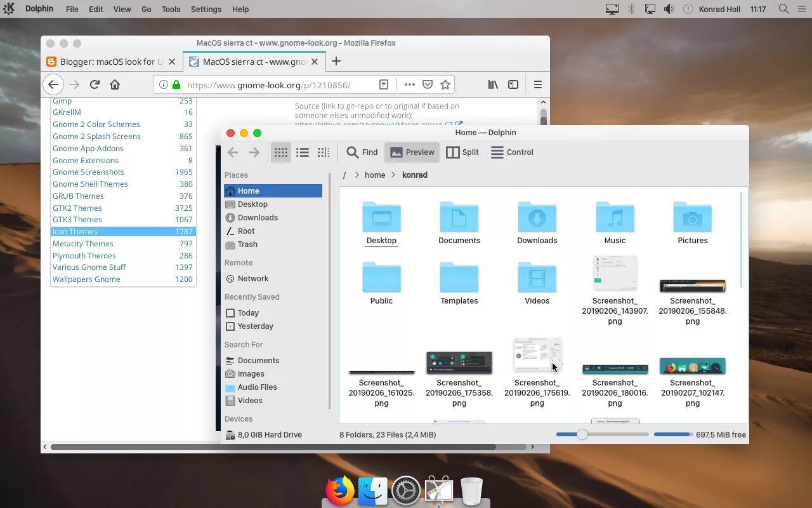Expand breadcrumb chevron before konrad
812x508 pixels.
(394, 175)
